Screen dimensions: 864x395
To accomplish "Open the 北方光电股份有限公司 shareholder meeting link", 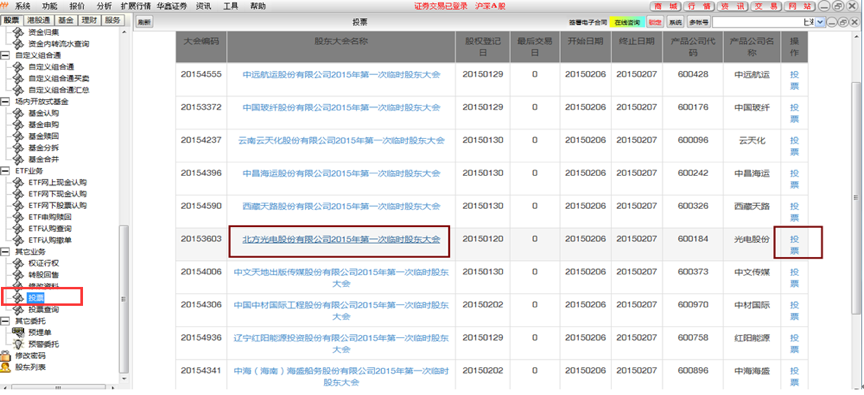I will pos(342,240).
